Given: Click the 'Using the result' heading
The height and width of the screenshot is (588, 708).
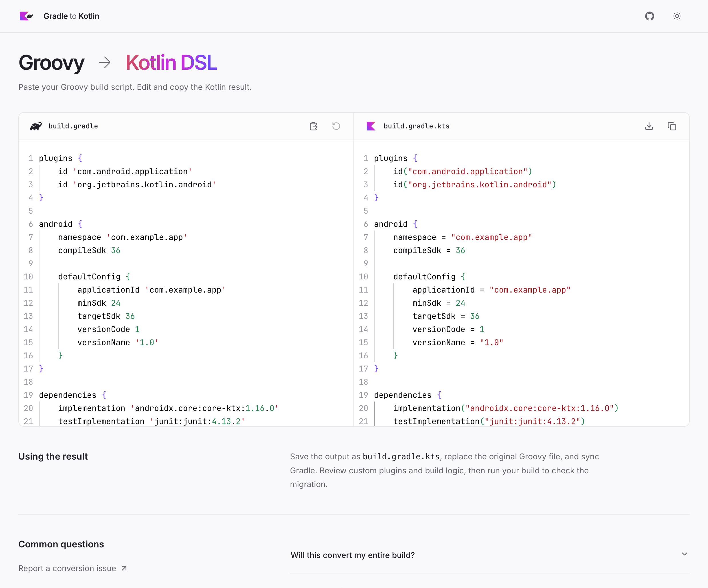Looking at the screenshot, I should tap(53, 456).
